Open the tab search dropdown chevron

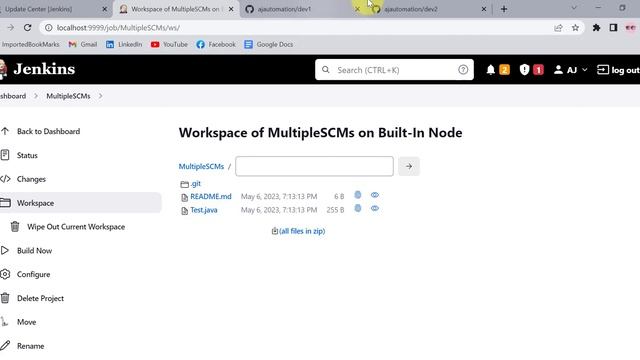pos(574,8)
